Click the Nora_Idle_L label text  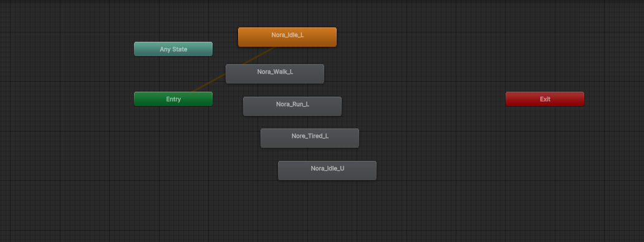[287, 35]
